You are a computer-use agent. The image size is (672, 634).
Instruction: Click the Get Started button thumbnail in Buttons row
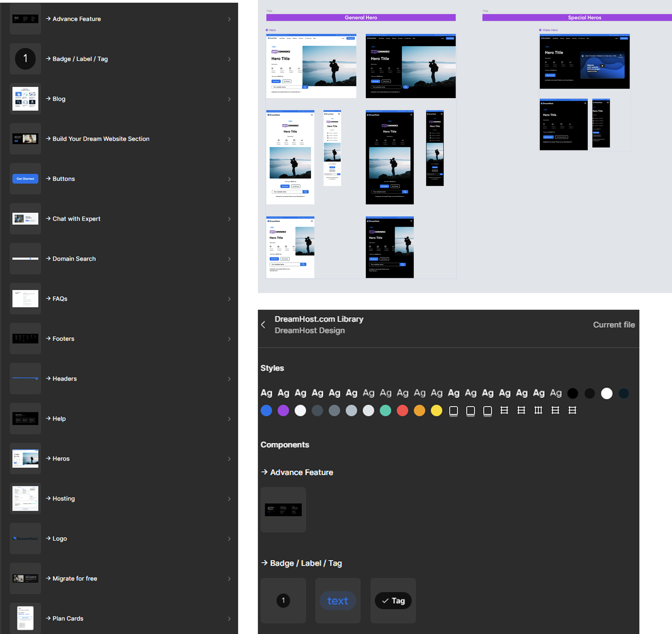click(25, 179)
